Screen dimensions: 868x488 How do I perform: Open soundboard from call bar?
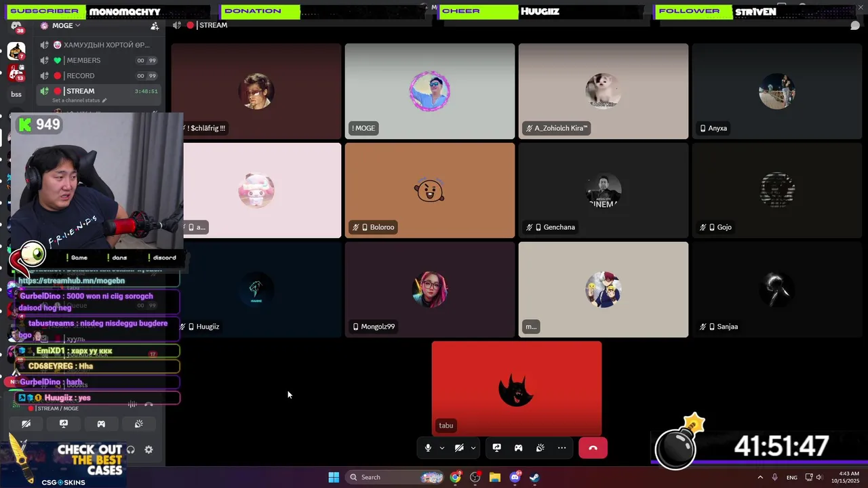tap(540, 448)
